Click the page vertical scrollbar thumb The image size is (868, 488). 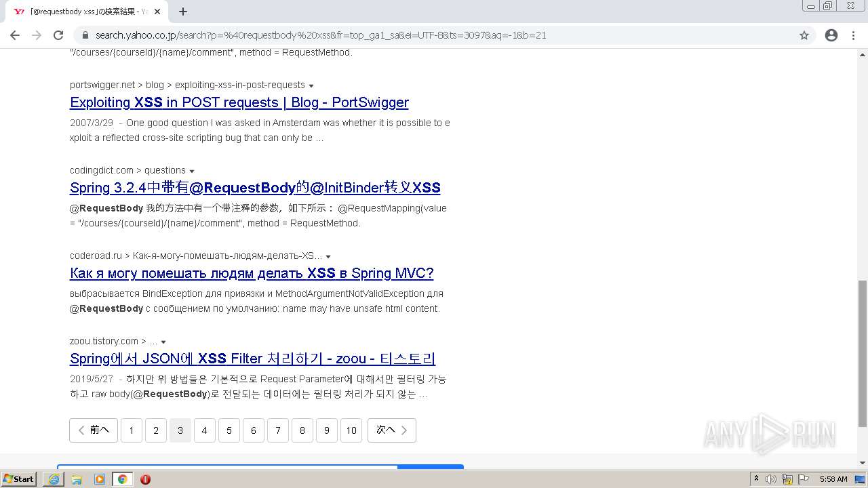coord(863,354)
